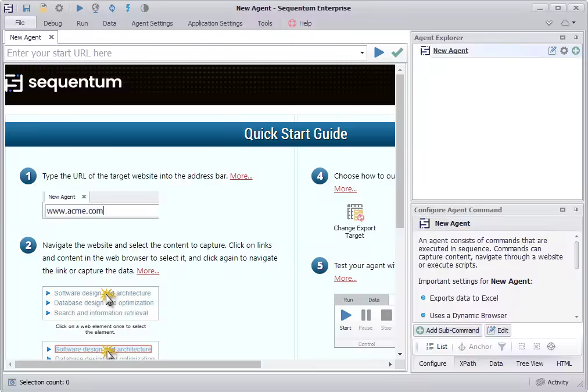
Task: Click the Anchor toolbar button
Action: pyautogui.click(x=475, y=347)
